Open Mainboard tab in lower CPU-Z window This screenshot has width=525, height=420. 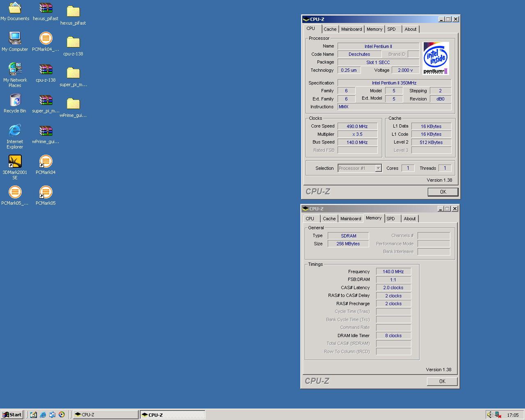[351, 219]
